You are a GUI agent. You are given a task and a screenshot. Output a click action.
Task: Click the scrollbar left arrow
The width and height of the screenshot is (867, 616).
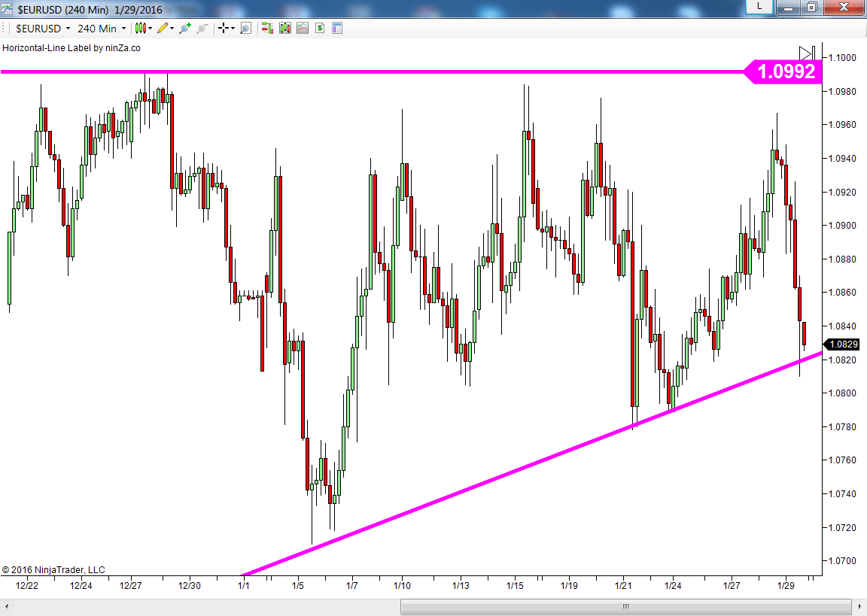6,607
